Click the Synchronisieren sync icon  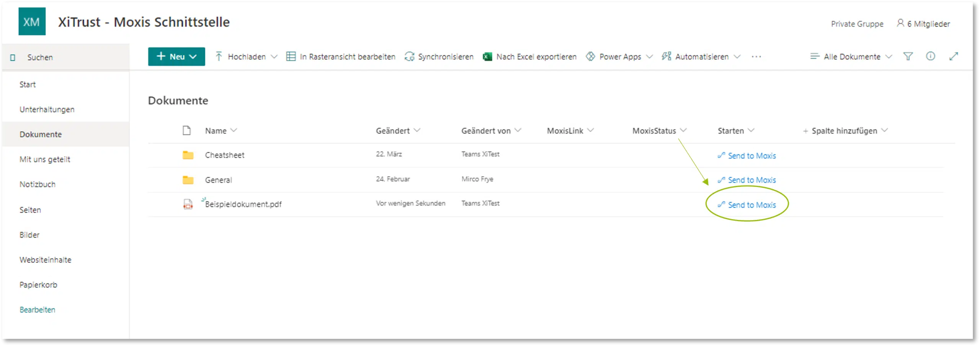[410, 57]
